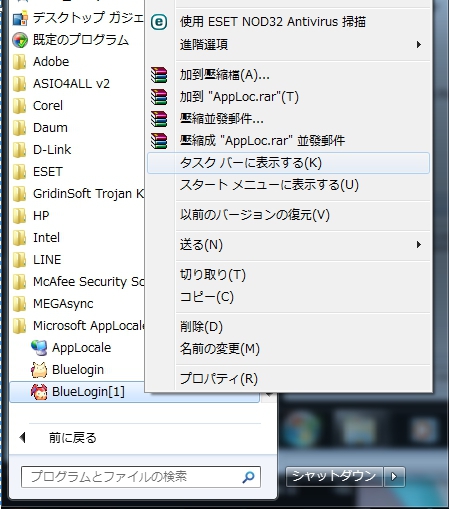Click the blurred Windows Start orb
Image resolution: width=449 pixels, height=509 pixels.
coord(302,429)
